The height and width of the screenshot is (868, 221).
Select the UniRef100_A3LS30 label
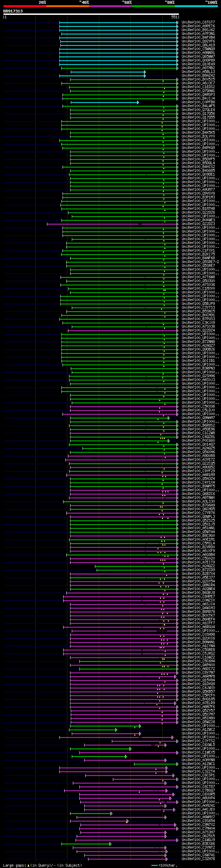click(x=198, y=502)
